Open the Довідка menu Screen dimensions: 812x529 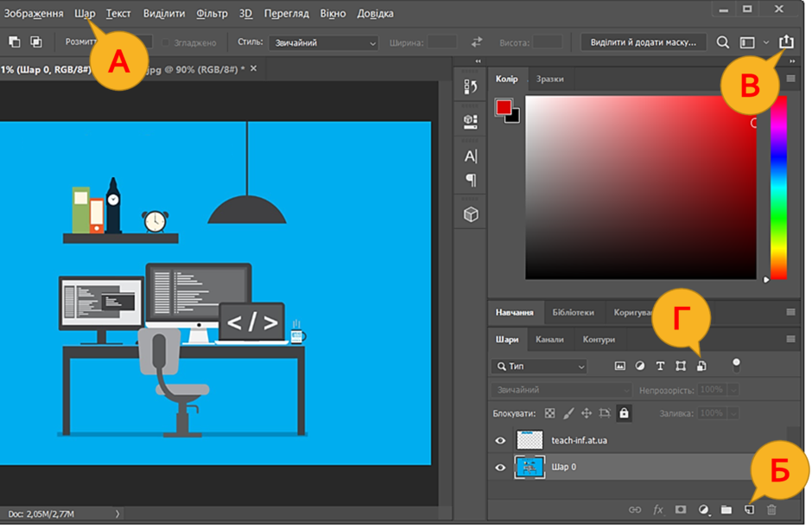pyautogui.click(x=376, y=14)
